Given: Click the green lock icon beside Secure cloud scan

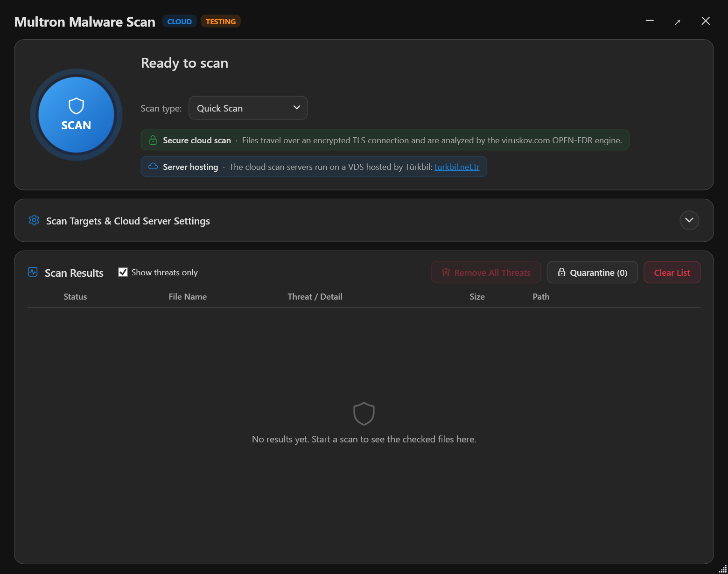Looking at the screenshot, I should coord(153,140).
